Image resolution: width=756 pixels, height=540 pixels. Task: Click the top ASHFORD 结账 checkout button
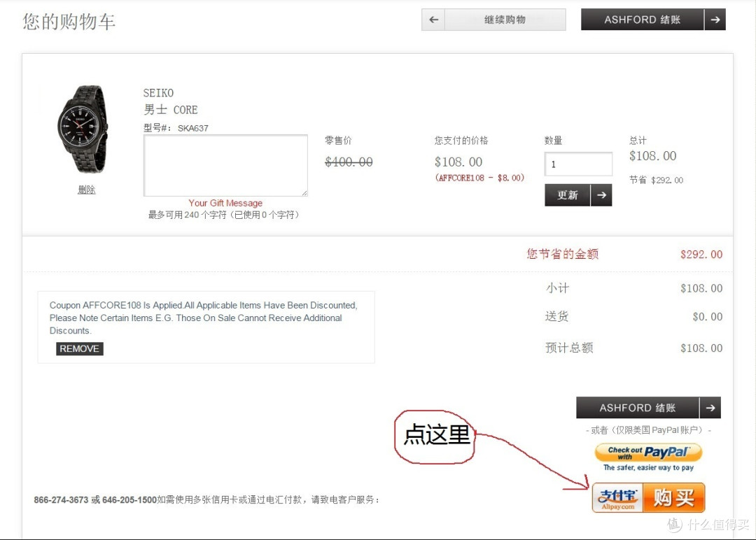(x=642, y=20)
